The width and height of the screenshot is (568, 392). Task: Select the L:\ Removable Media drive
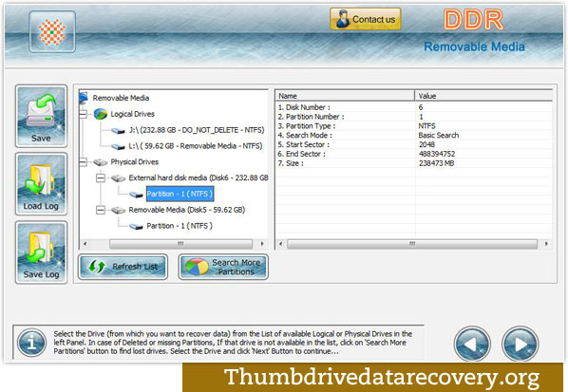196,146
